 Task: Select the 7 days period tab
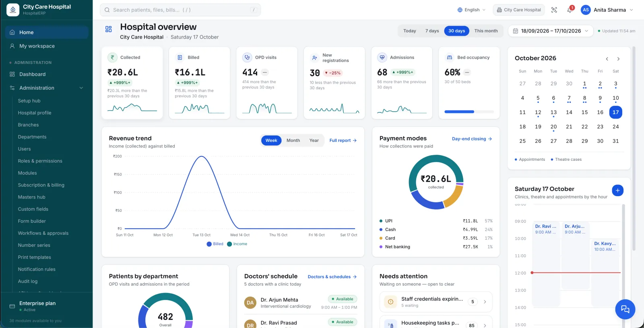(432, 31)
